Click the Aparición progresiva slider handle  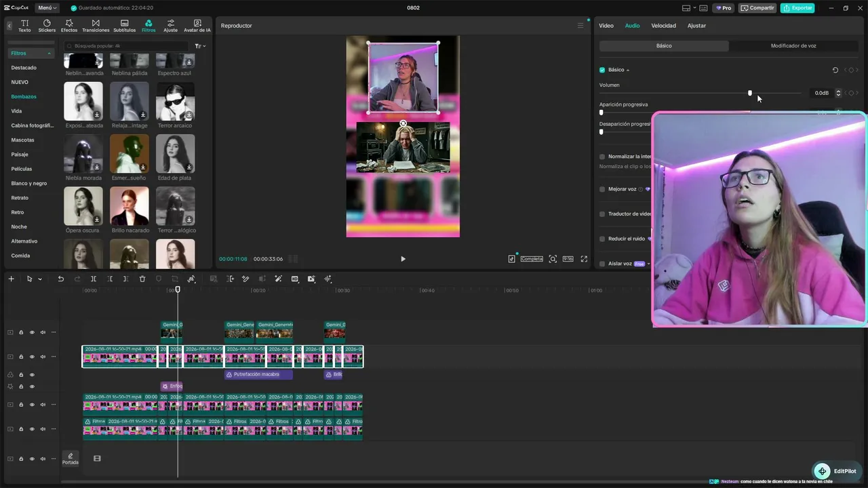click(601, 113)
